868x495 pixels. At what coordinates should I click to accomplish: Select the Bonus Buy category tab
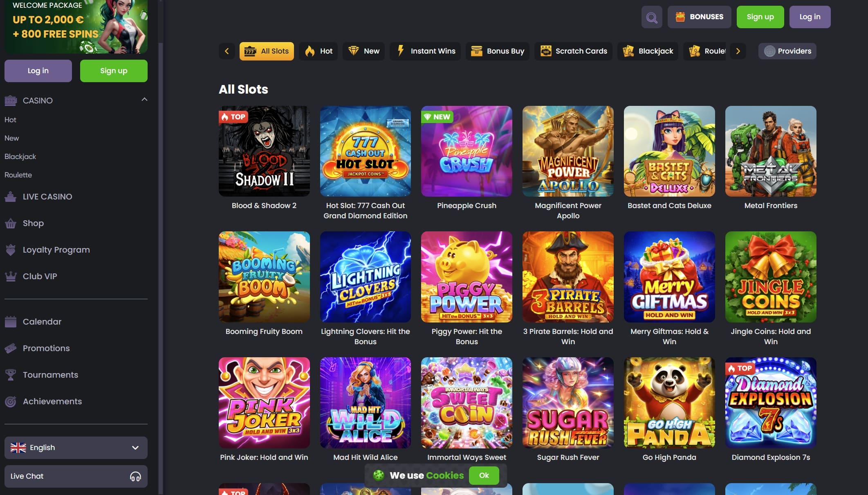coord(498,51)
